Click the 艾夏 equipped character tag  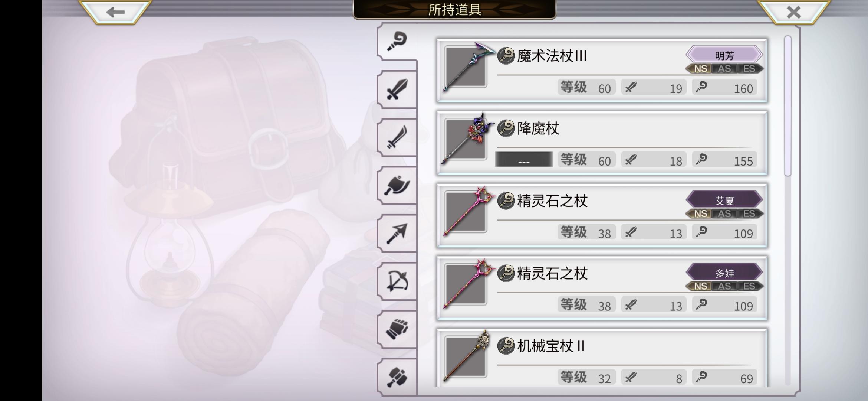pos(724,200)
